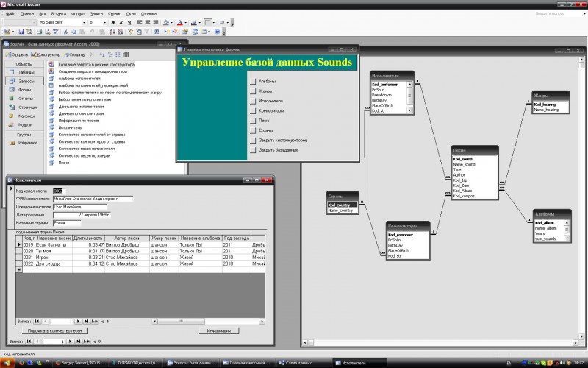
Task: Click Подсчитать количество песен button
Action: (54, 330)
